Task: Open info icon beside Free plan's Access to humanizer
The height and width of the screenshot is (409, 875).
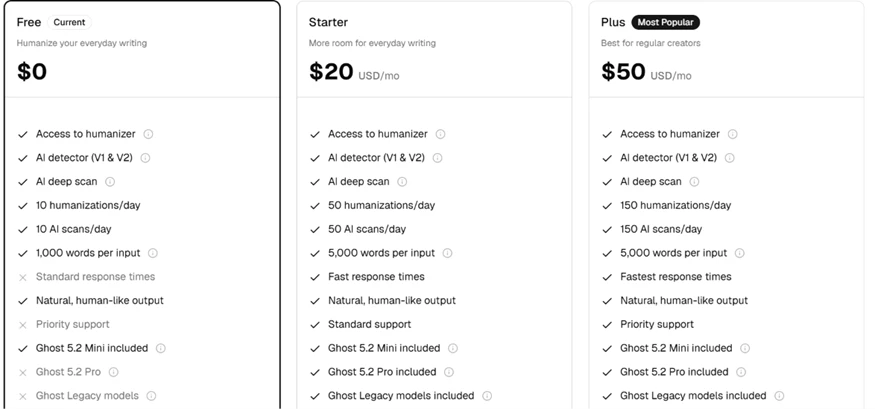Action: point(148,134)
